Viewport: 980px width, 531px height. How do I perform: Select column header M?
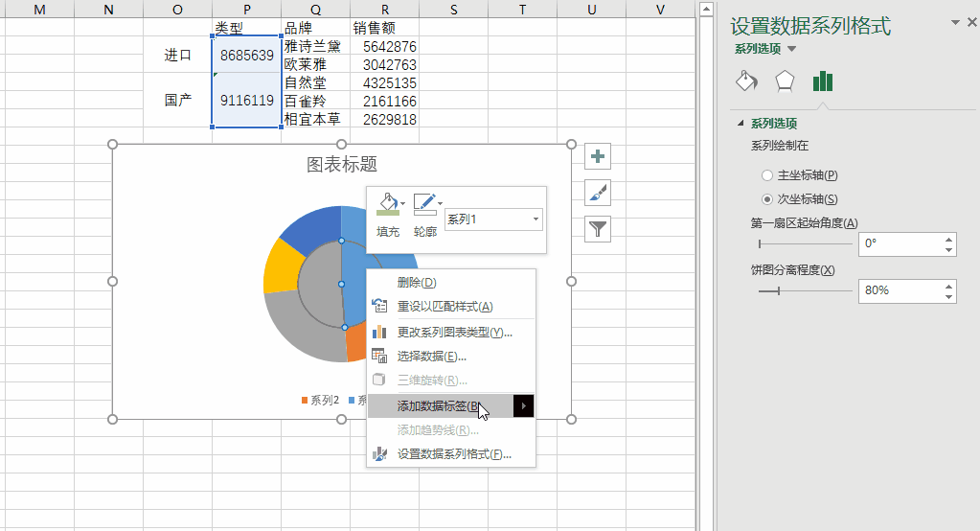(39, 10)
